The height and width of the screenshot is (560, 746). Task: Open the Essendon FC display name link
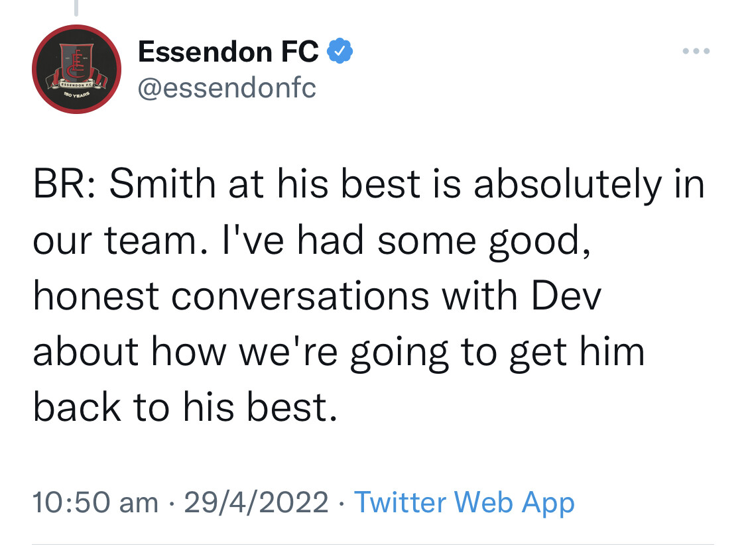coord(228,51)
